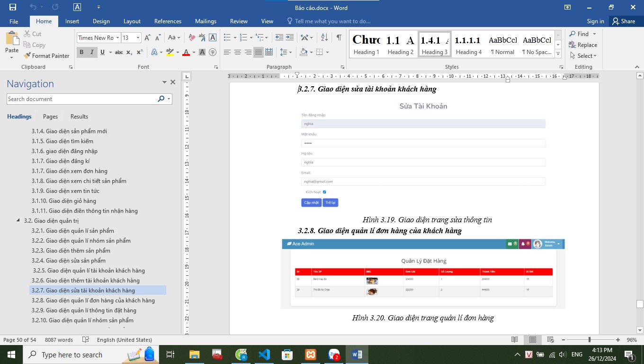Open Zalo from the taskbar
This screenshot has height=364, width=644.
334,355
